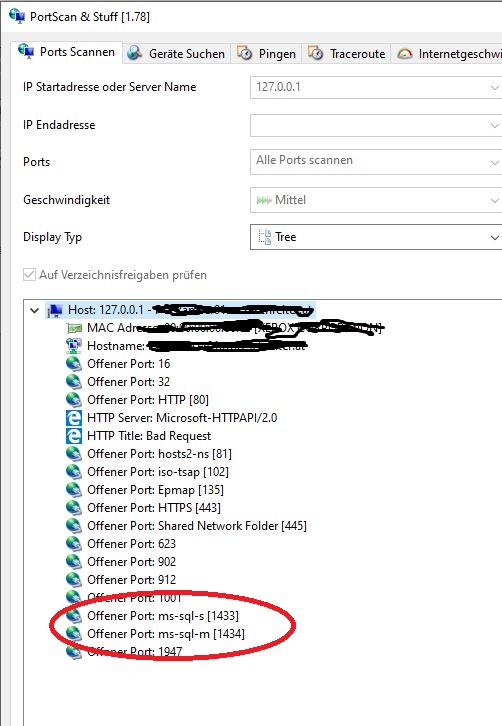This screenshot has height=726, width=502.
Task: Click the IP Endadresse input field
Action: coord(376,125)
